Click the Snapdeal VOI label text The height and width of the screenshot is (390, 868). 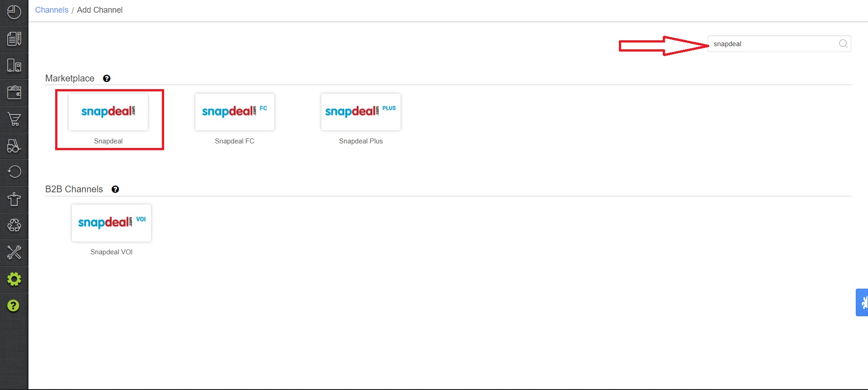[111, 252]
